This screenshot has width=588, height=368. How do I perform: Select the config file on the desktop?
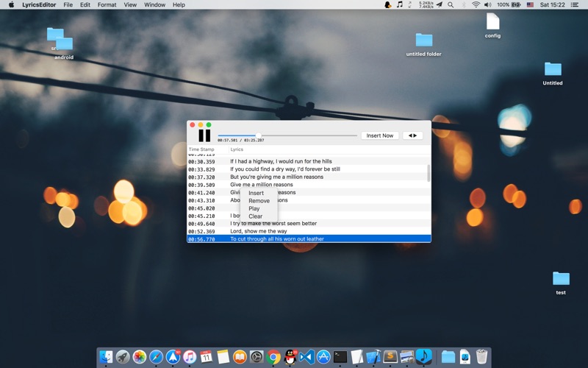click(x=492, y=26)
